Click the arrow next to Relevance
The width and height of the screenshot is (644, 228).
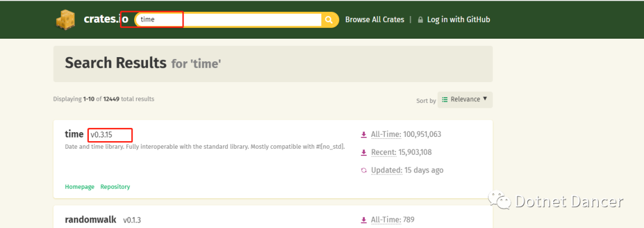(485, 99)
